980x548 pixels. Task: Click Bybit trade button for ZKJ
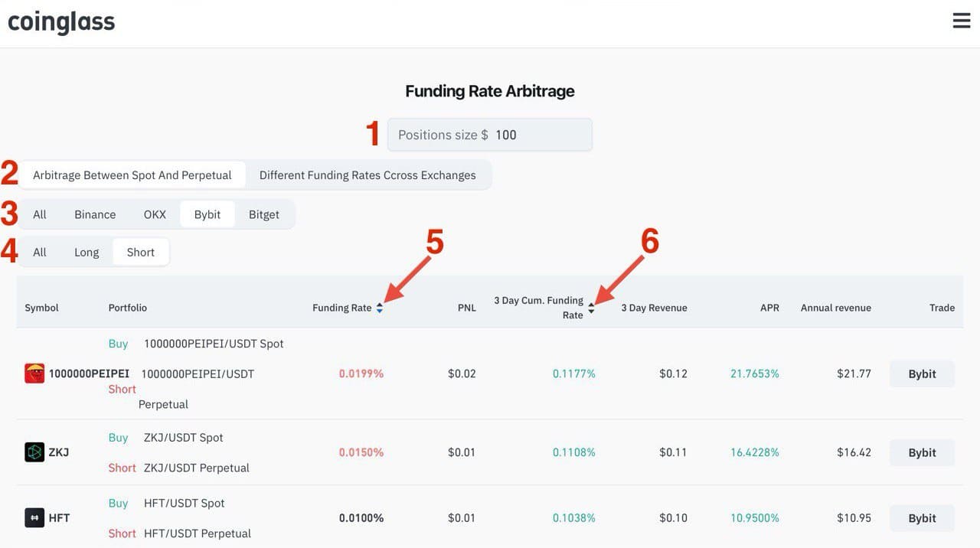tap(922, 452)
